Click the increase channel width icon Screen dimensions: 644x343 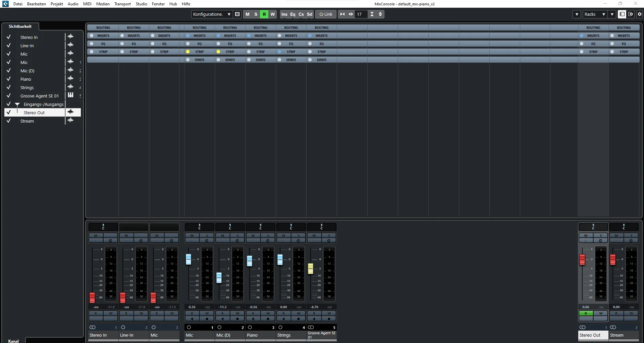(351, 14)
